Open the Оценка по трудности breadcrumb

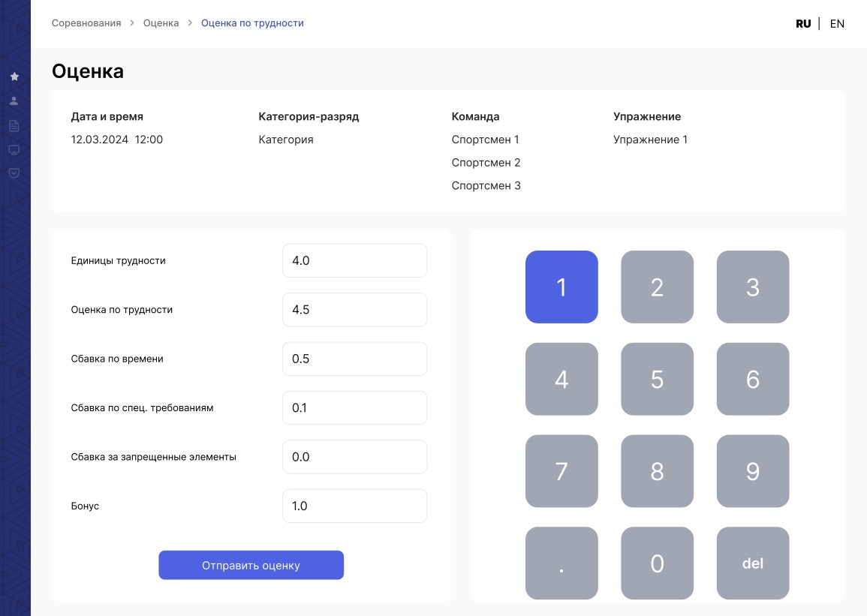(x=252, y=23)
